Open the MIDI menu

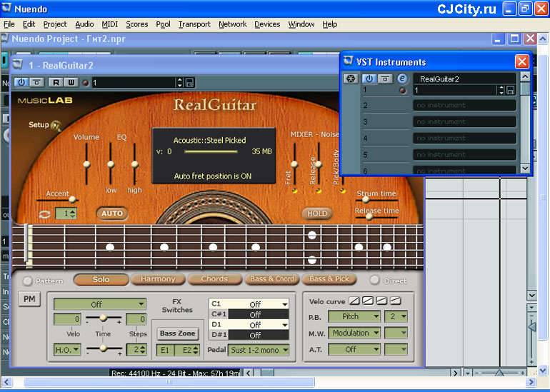109,24
